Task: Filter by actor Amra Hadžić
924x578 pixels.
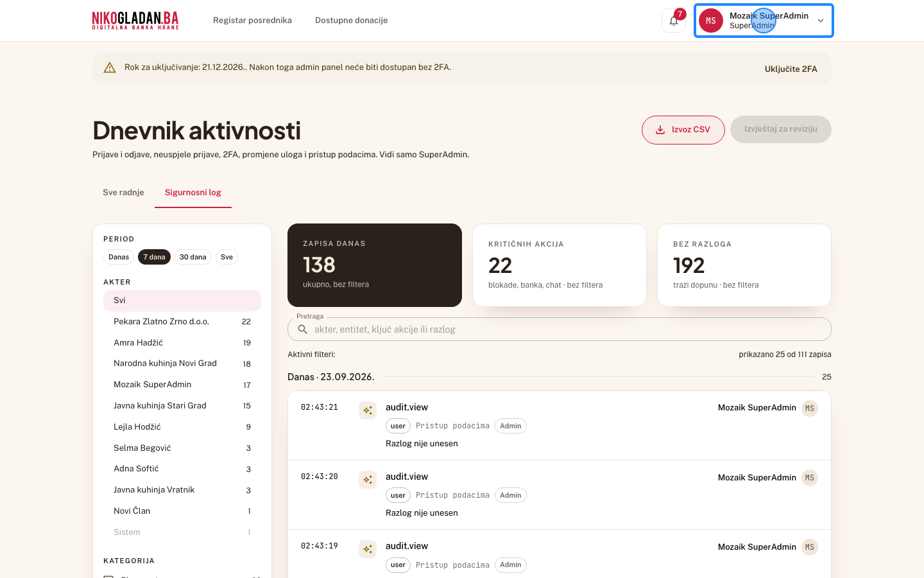Action: (x=182, y=343)
